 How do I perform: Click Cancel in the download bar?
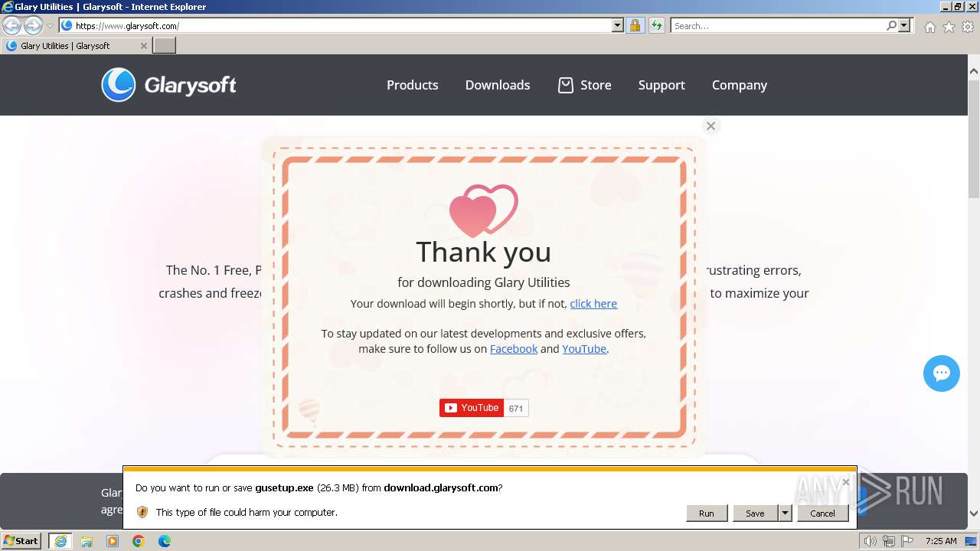click(x=822, y=514)
